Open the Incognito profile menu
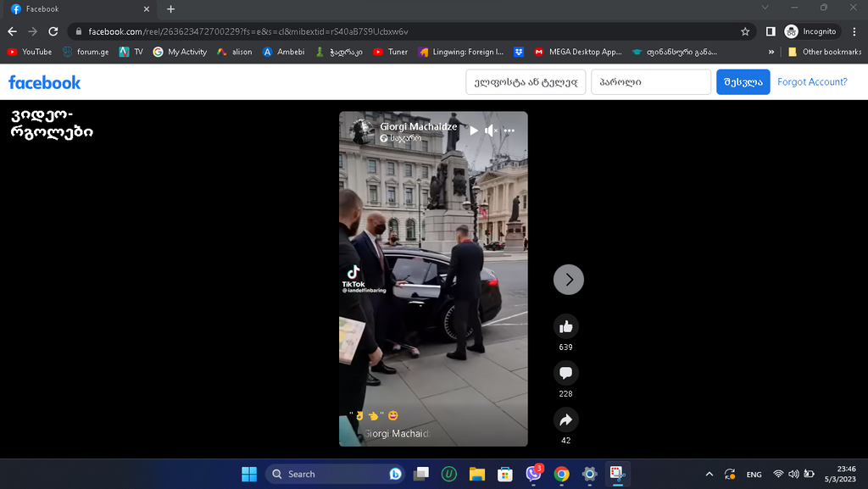Screen dimensions: 868x489 pos(810,31)
